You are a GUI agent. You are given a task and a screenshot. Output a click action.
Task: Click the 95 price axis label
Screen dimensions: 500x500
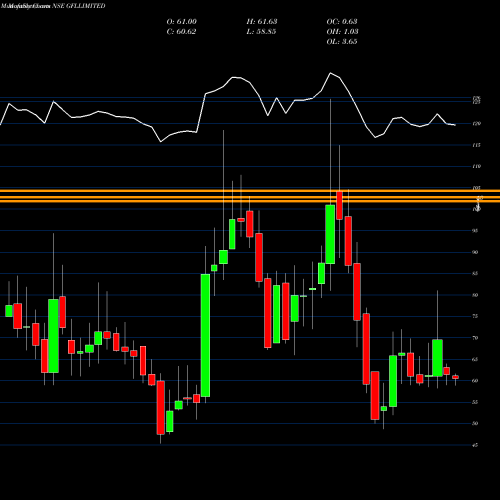pyautogui.click(x=475, y=231)
